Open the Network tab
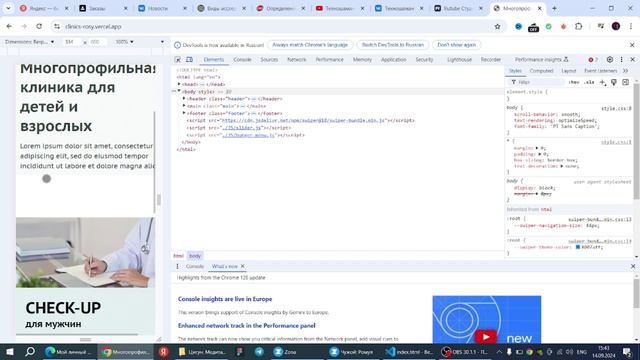The width and height of the screenshot is (640, 360). tap(296, 60)
